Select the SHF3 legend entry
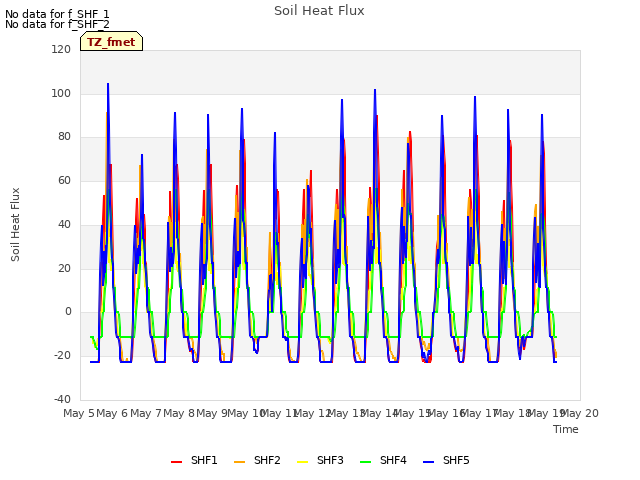640x480 pixels. pyautogui.click(x=320, y=460)
